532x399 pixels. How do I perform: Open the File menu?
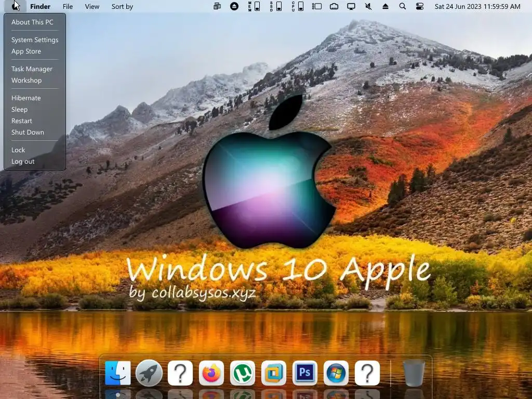[x=68, y=6]
